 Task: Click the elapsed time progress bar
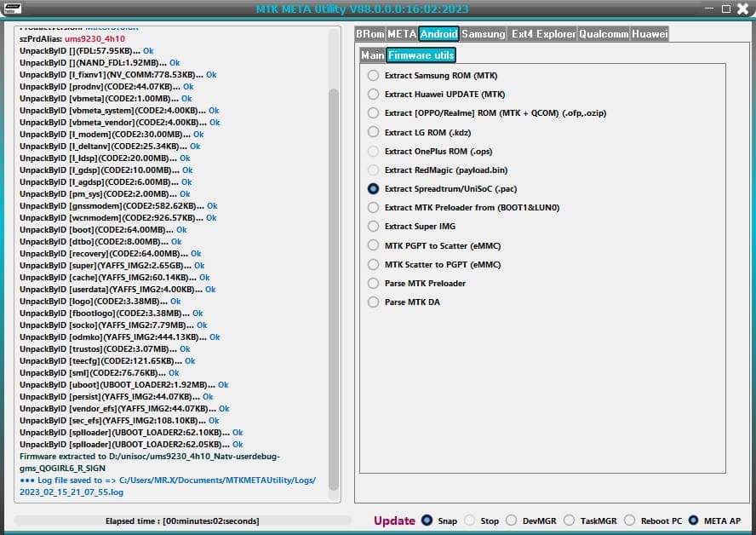(182, 521)
